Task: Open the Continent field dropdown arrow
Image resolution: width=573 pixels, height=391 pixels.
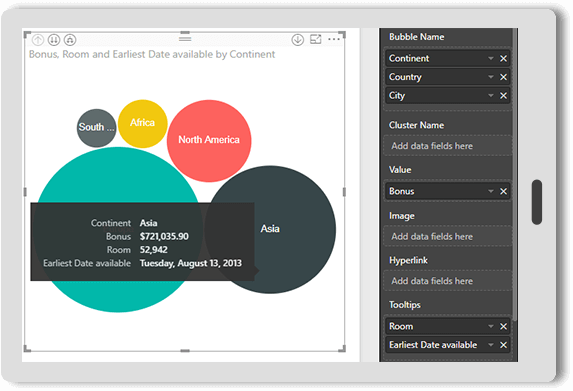Action: tap(491, 58)
